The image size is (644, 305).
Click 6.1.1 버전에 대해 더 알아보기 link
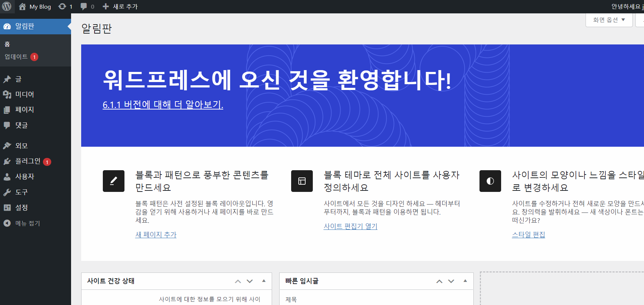point(163,105)
